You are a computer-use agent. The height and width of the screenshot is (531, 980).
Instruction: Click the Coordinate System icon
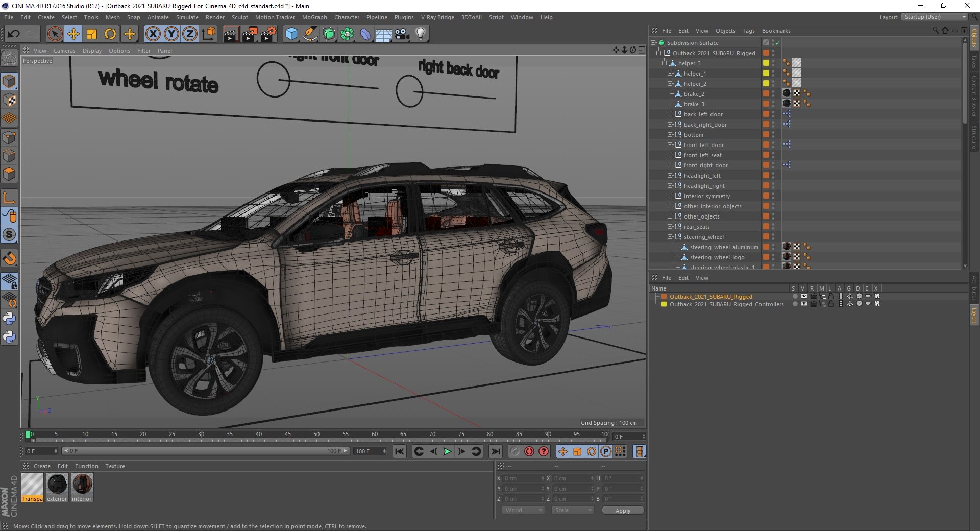point(209,34)
